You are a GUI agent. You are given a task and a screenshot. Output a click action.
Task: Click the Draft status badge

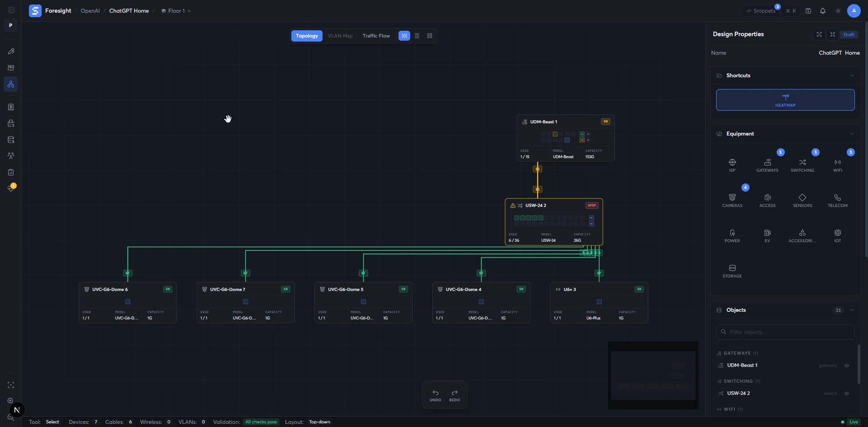click(x=849, y=34)
